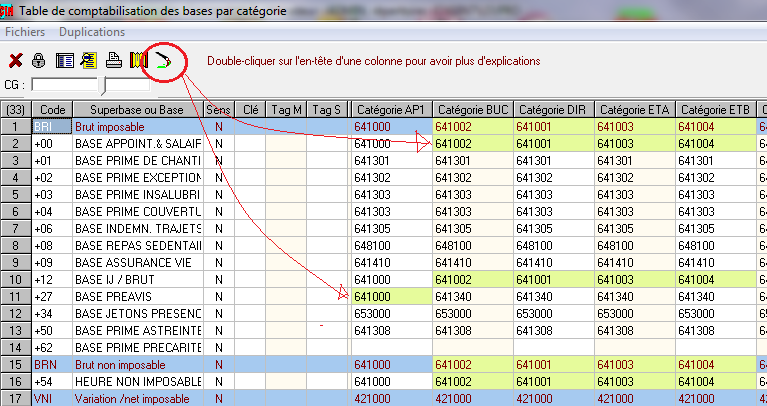Click Catégorie ETA value 421000 in VNI row
The image size is (767, 406).
[x=635, y=399]
